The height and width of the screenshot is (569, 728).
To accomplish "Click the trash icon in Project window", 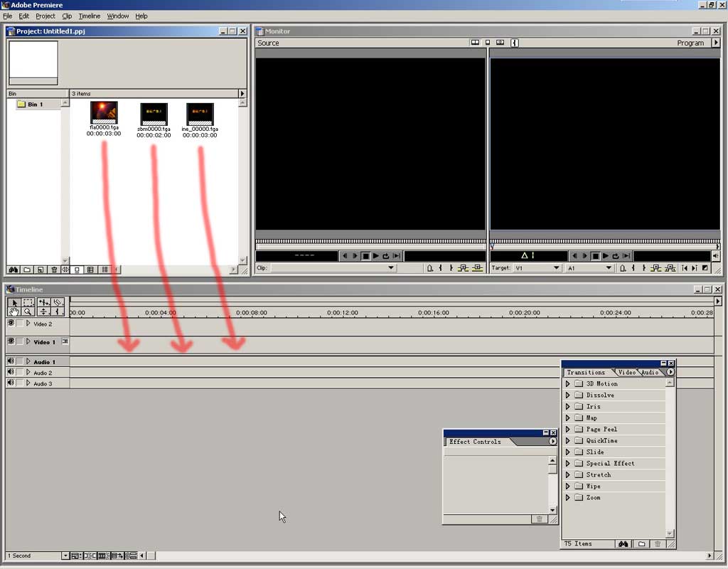I will [x=54, y=270].
